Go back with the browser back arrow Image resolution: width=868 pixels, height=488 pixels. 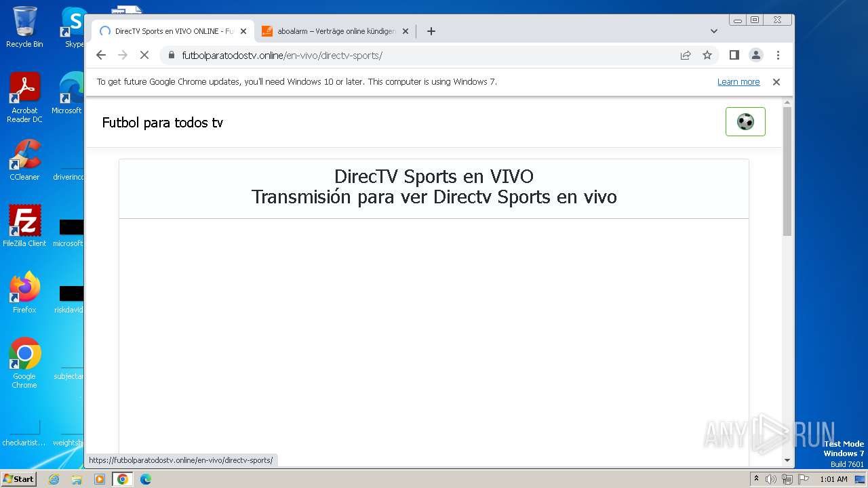[x=101, y=55]
